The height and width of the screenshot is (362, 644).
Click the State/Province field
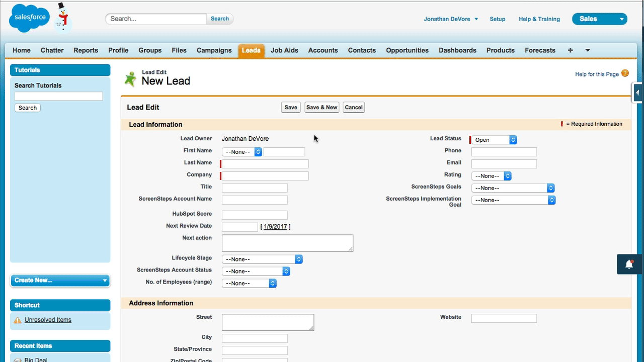(255, 350)
